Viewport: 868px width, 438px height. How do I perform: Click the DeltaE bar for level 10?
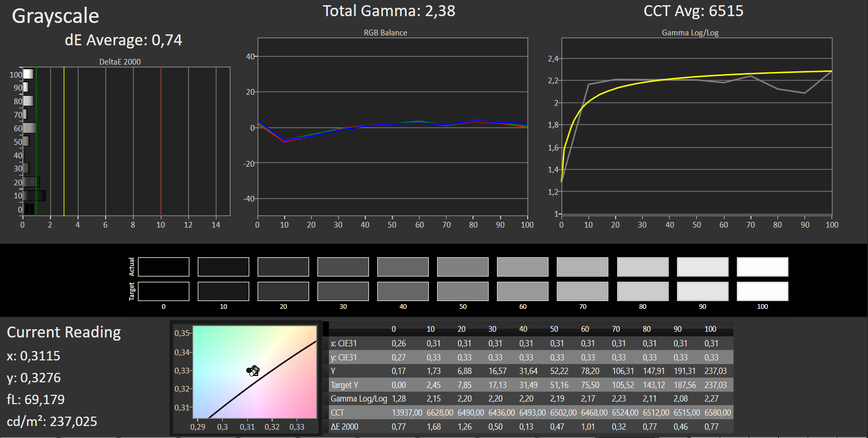click(34, 195)
